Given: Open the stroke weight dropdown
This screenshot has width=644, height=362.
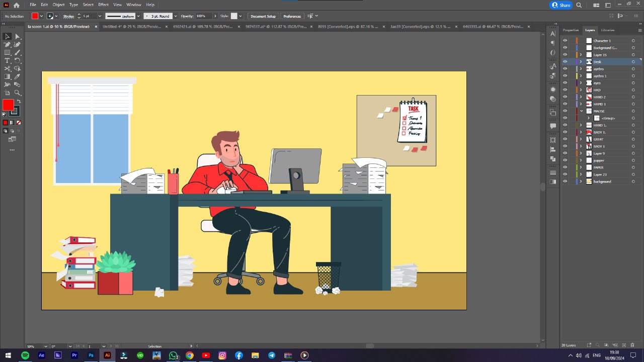Looking at the screenshot, I should [x=100, y=16].
